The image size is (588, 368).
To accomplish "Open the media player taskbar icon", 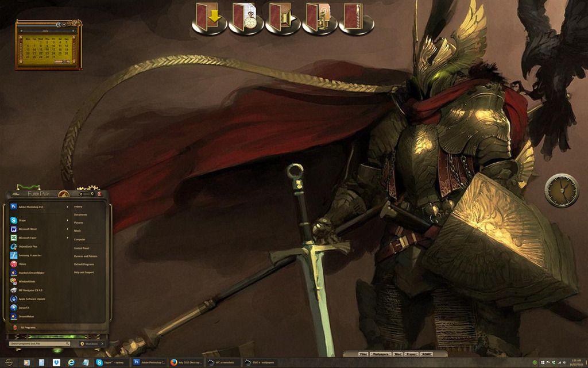I will 26,362.
